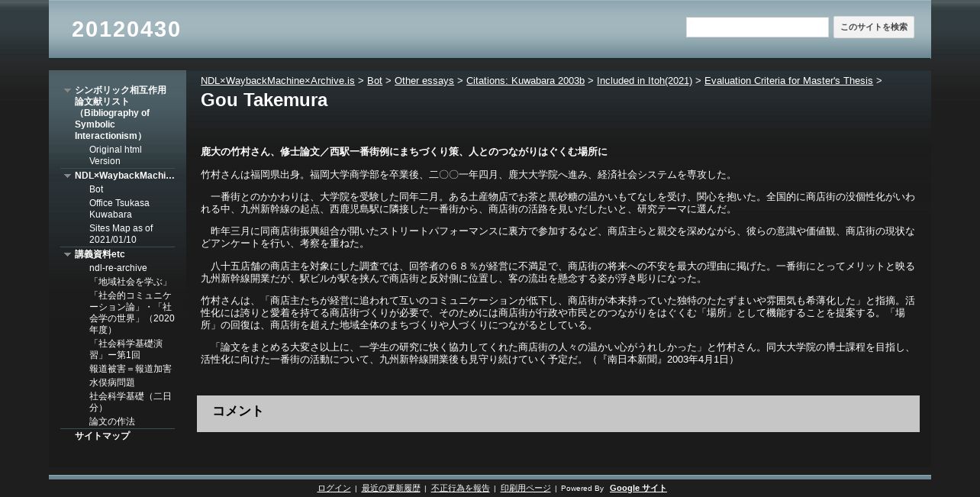
Task: Open the NDL×WaybackMachine×Archive.is breadcrumb link
Action: (278, 80)
